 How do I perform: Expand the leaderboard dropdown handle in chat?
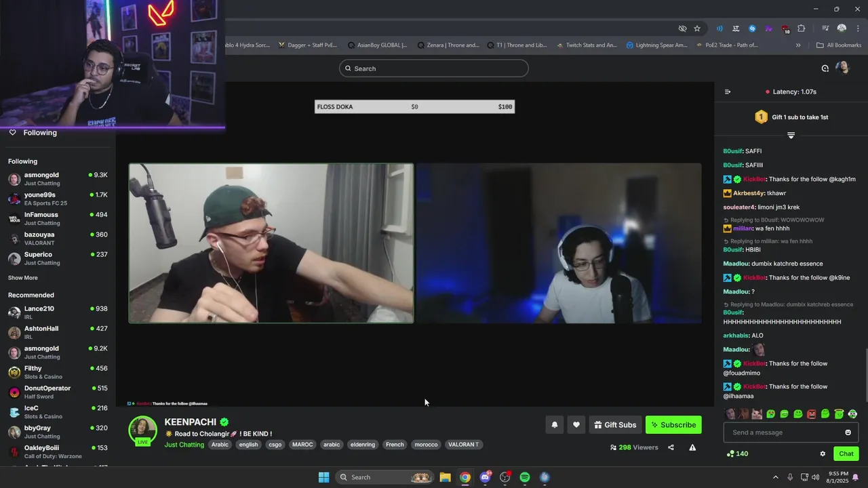(x=791, y=136)
